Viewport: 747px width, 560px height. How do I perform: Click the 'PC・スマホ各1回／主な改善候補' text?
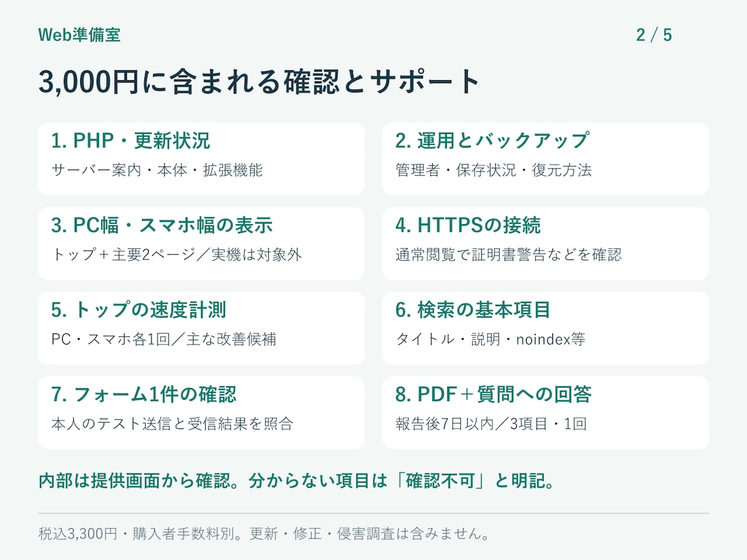pos(163,339)
